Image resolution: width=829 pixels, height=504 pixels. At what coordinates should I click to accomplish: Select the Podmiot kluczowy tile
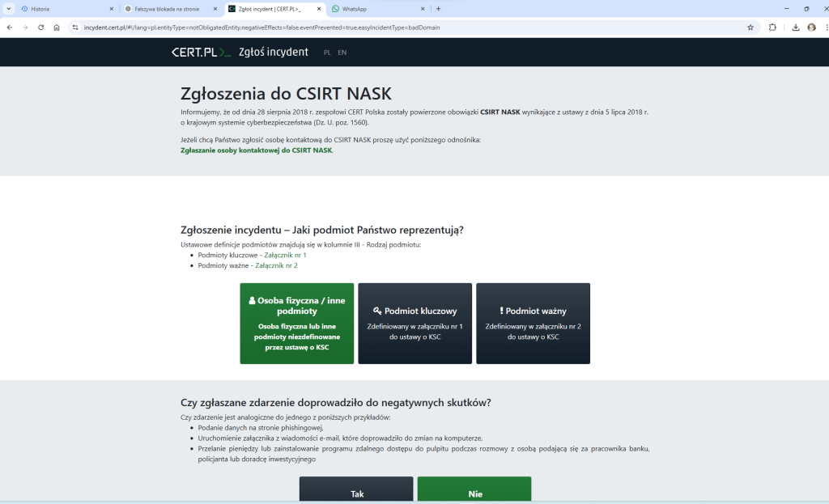415,324
